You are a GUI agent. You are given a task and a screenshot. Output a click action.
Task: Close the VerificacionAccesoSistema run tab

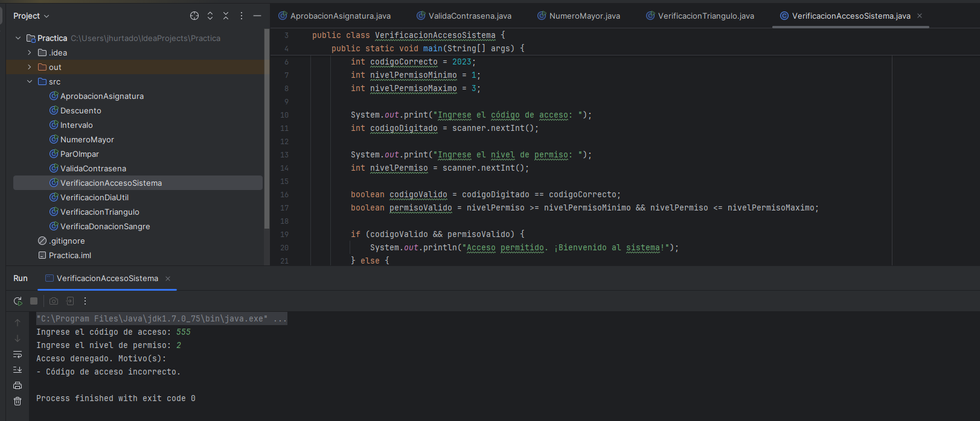[x=168, y=279]
